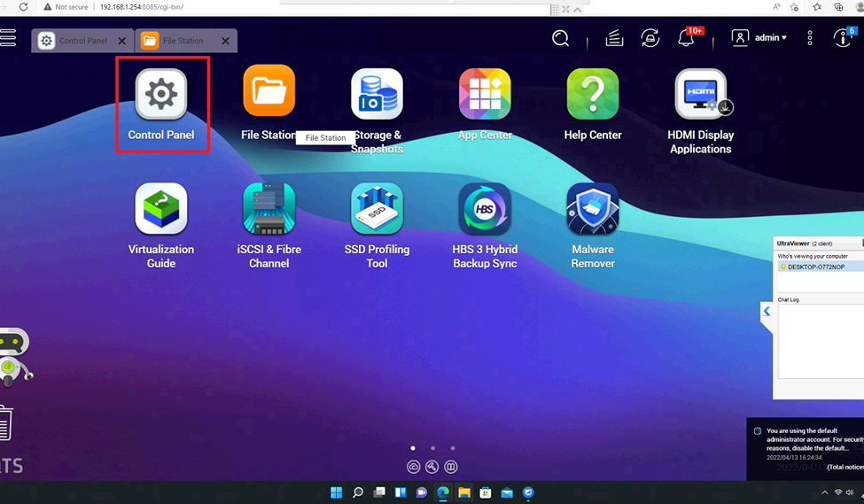Open the Malware Remover app
The width and height of the screenshot is (864, 504).
(593, 209)
